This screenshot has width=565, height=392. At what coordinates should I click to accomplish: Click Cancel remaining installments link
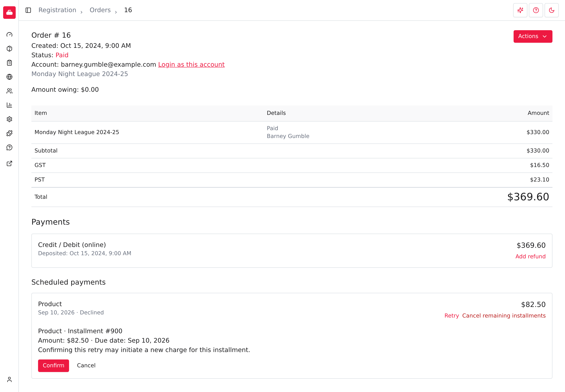tap(504, 316)
